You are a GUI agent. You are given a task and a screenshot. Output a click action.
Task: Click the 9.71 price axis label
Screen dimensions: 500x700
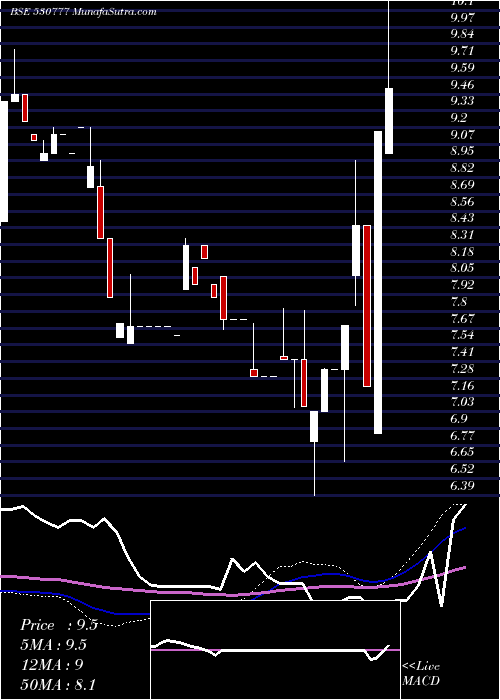pyautogui.click(x=462, y=51)
